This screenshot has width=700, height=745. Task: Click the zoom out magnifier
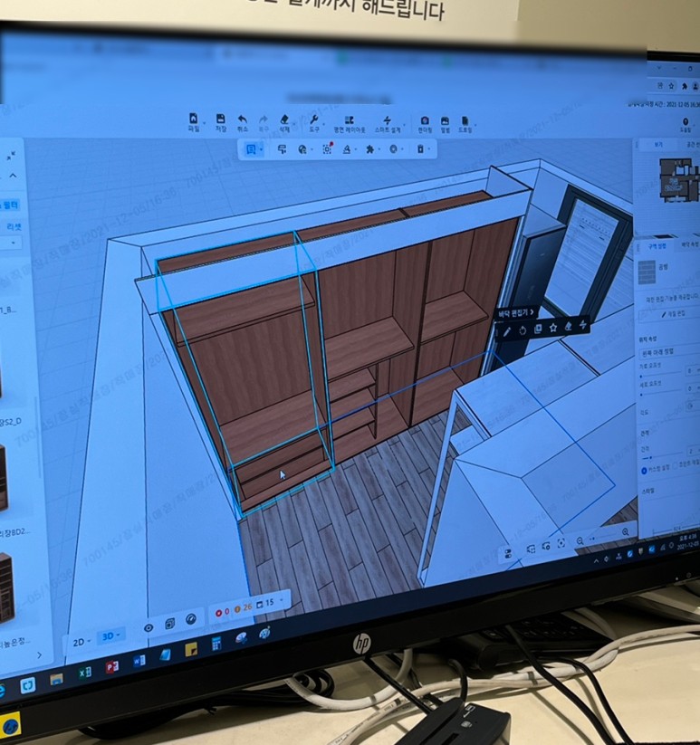click(580, 541)
